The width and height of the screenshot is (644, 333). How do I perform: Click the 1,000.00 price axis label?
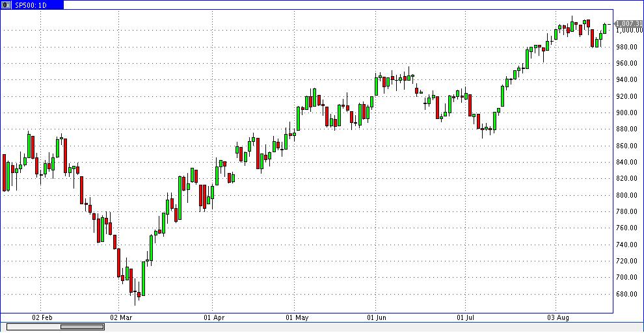pos(629,31)
